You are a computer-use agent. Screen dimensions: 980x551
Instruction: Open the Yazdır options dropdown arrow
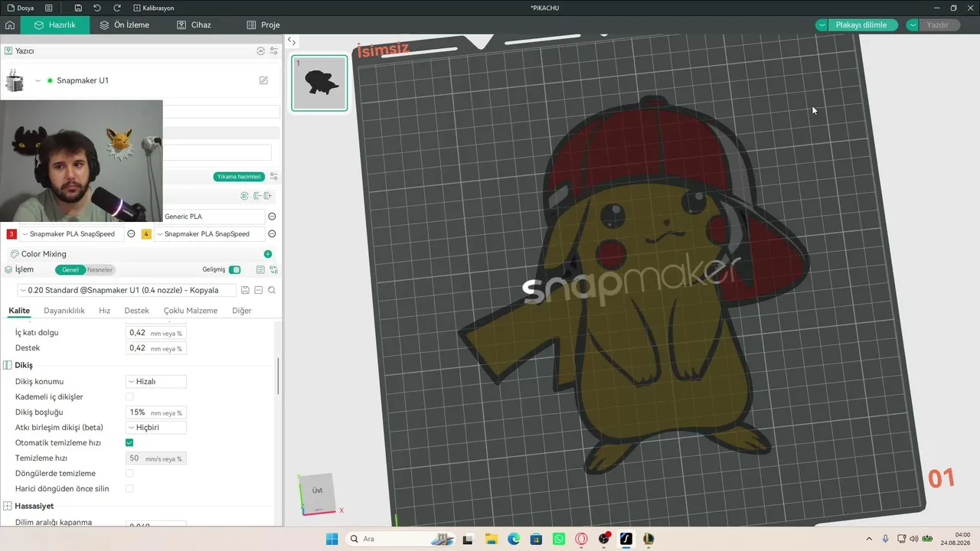point(913,25)
